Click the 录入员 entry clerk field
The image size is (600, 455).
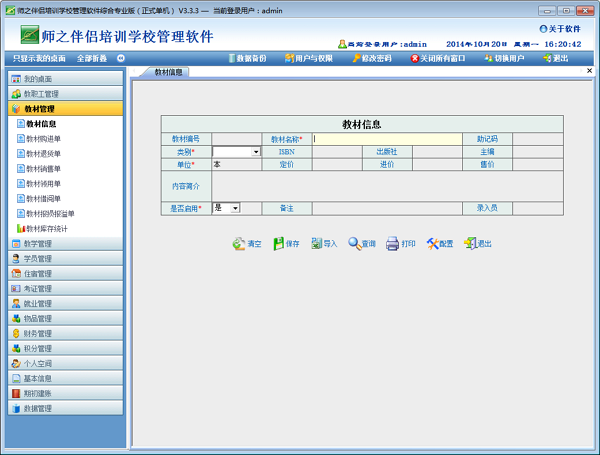coord(538,208)
